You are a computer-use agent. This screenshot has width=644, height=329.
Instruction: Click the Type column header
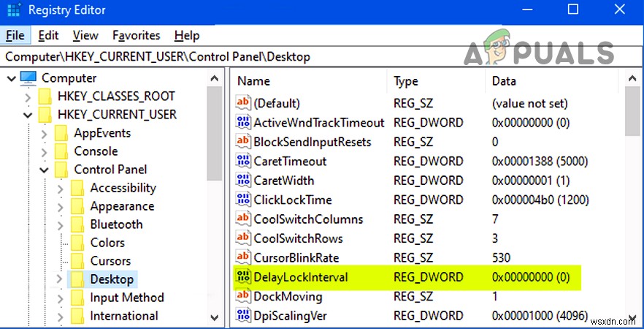pyautogui.click(x=406, y=81)
